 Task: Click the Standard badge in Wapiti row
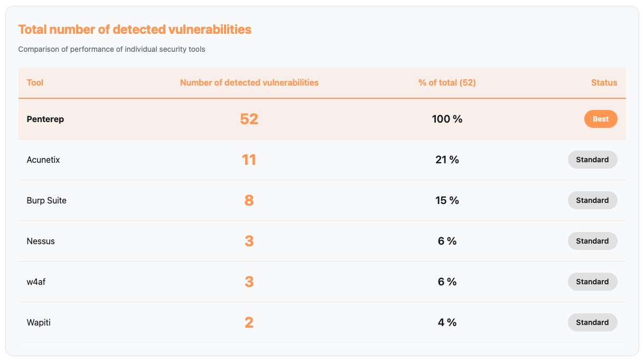[592, 322]
